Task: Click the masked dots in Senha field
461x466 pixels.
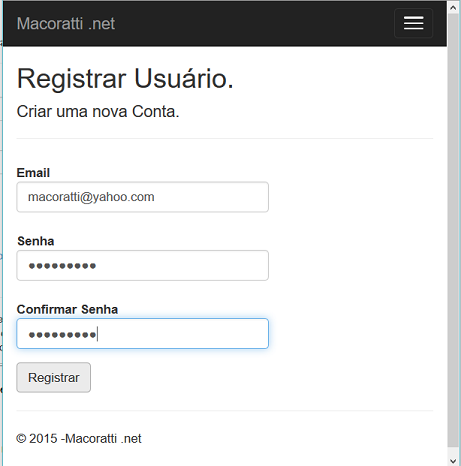Action: 62,266
